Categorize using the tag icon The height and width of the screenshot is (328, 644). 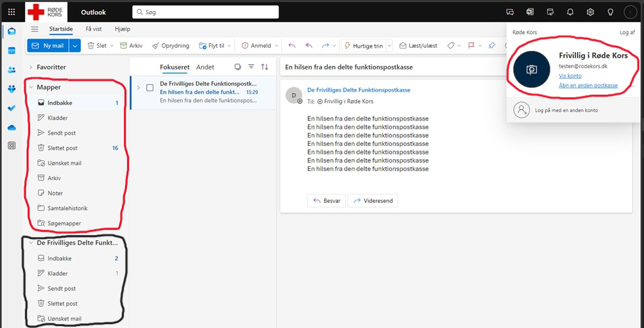451,46
